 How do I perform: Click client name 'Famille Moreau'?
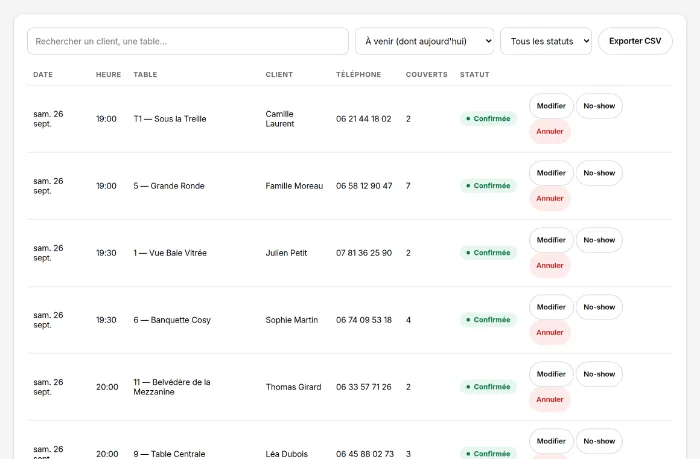[x=294, y=186]
